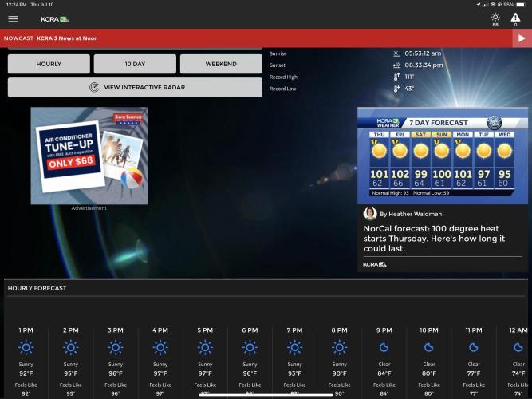Screen dimensions: 532x399
Task: Tap the 10 PM clear moon icon
Action: tap(429, 347)
